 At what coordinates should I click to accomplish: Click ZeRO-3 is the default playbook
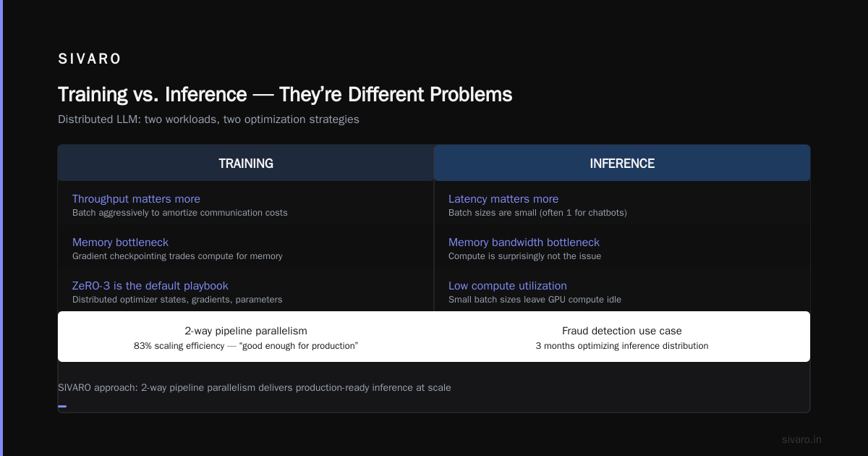point(150,286)
